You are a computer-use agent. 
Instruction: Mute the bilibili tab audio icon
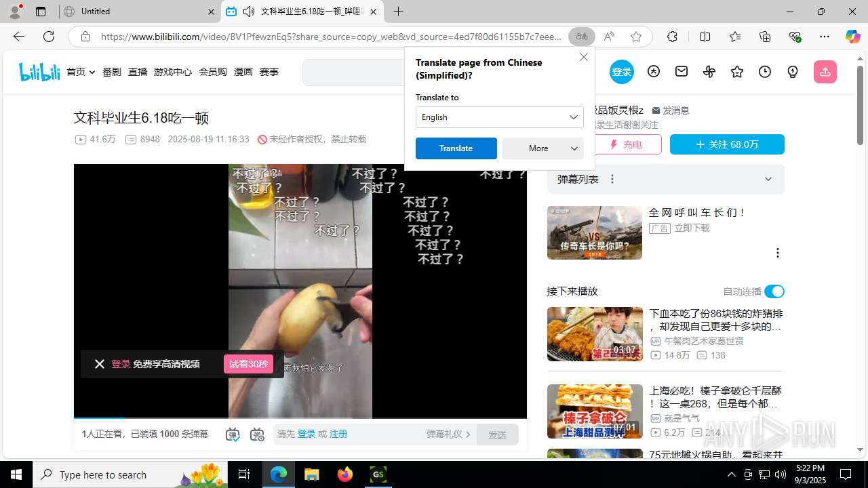[249, 12]
